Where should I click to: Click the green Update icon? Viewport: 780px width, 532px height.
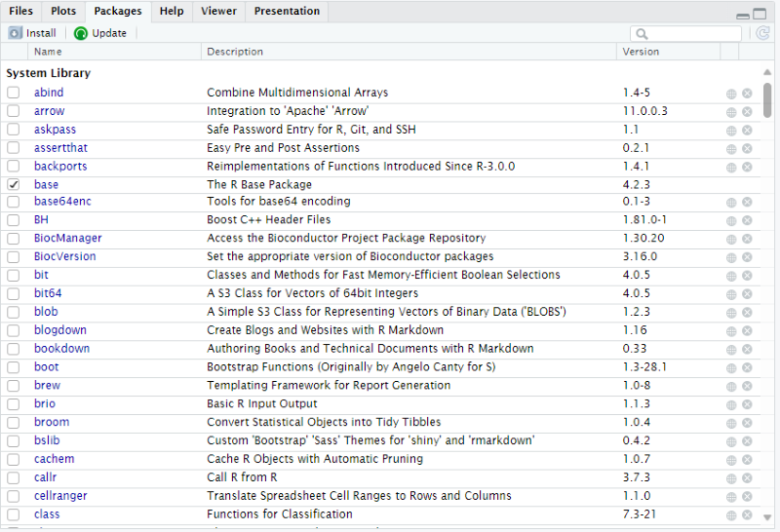pos(81,33)
